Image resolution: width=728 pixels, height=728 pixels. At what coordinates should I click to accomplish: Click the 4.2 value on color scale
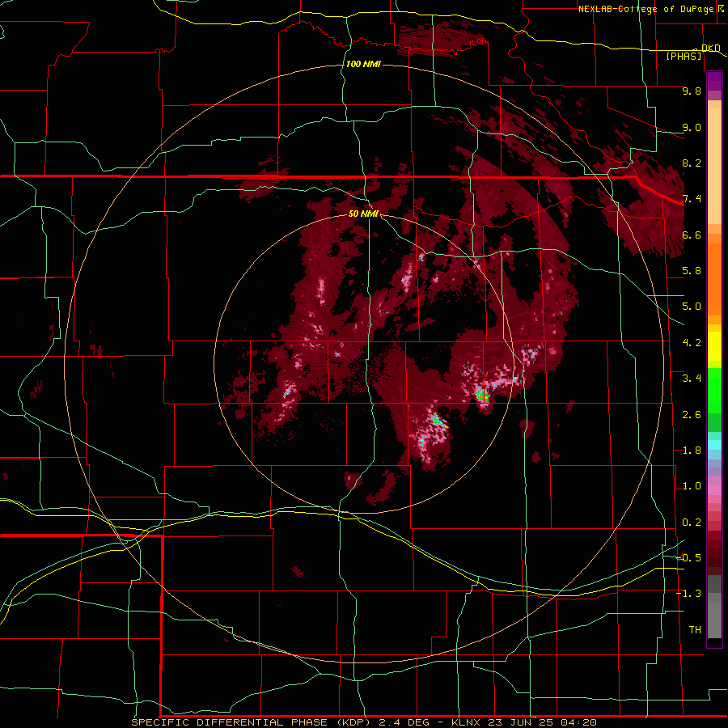click(692, 343)
